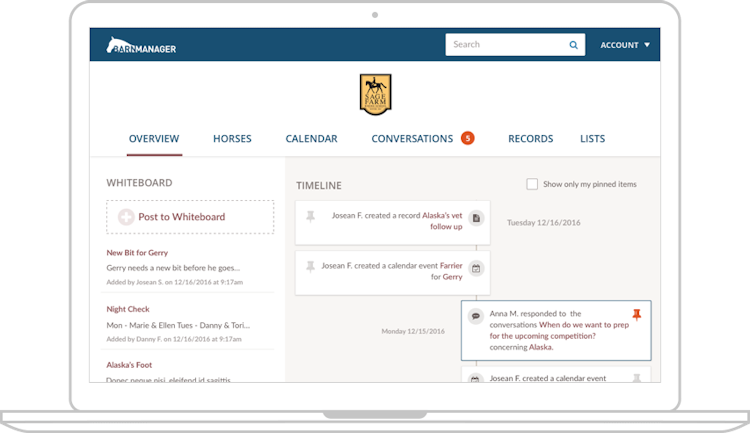Open the 5 unread conversations badge
Image resolution: width=750 pixels, height=433 pixels.
pyautogui.click(x=467, y=138)
